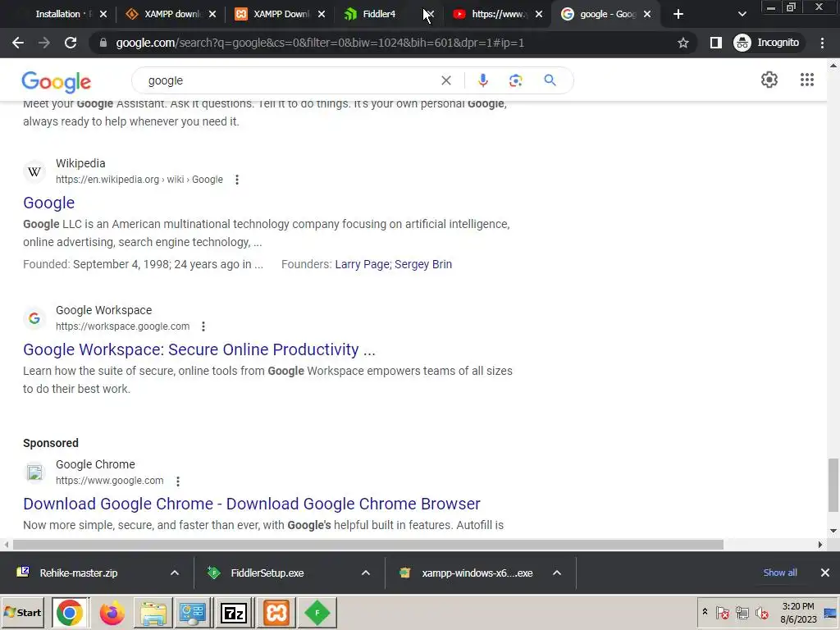Viewport: 840px width, 630px height.
Task: Open the xampp-windows-x6....exe download
Action: tap(477, 573)
